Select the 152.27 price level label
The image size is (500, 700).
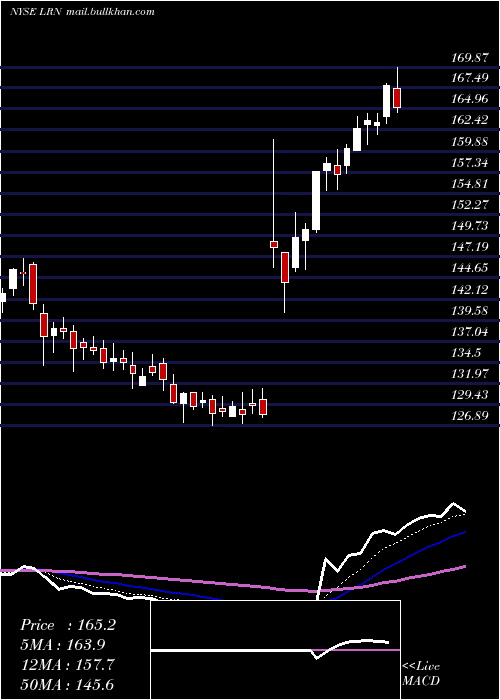point(469,204)
